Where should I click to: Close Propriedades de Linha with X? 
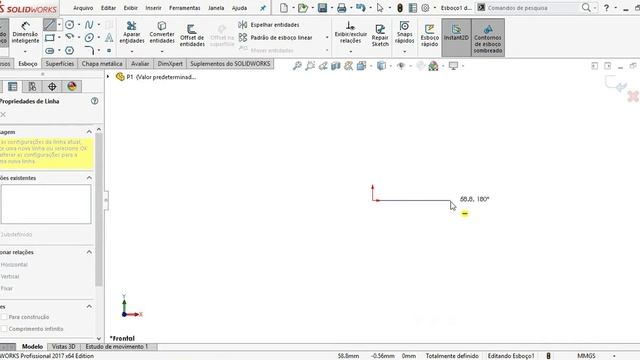tap(3, 115)
